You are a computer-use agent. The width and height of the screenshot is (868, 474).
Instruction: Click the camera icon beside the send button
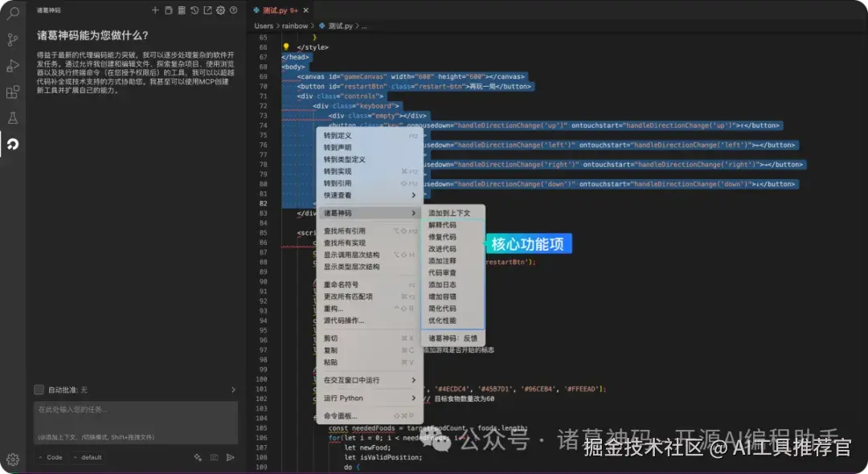pyautogui.click(x=213, y=456)
